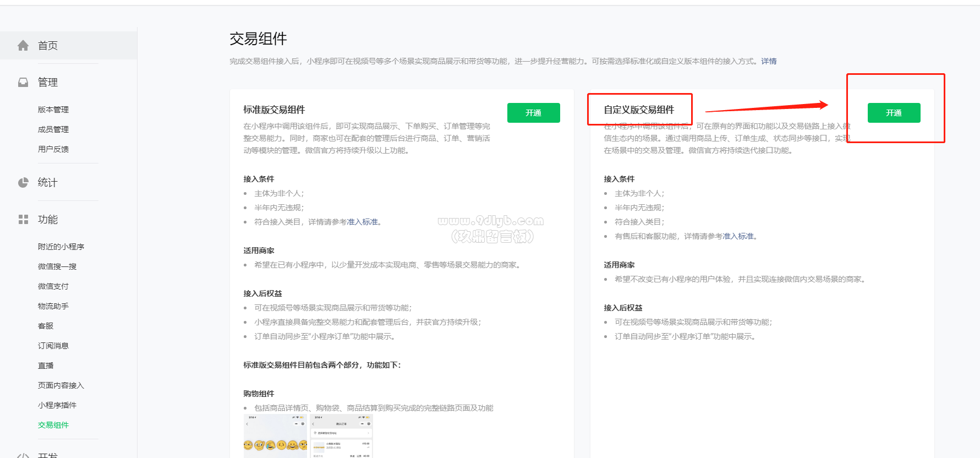Click the inbox icon beside 管理

[23, 83]
